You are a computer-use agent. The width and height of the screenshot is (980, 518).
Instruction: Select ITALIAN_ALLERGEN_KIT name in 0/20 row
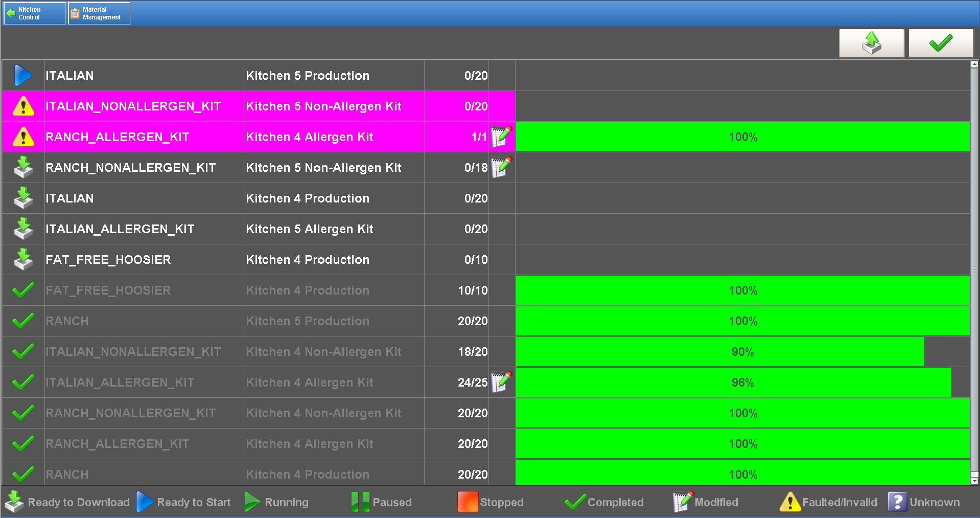coord(120,229)
